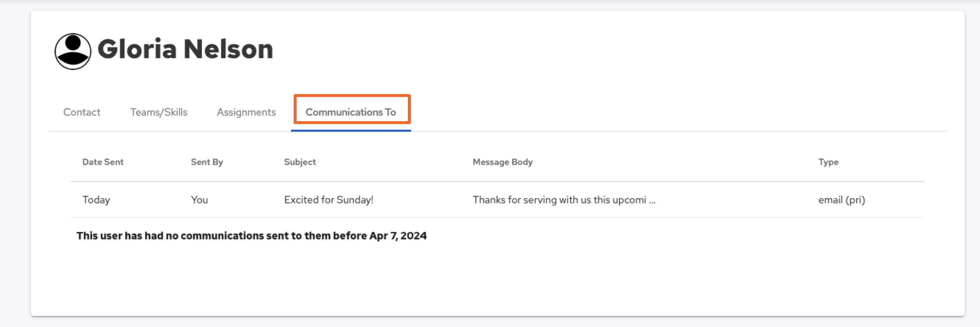Open the "Excited for Sunday!" subject
The width and height of the screenshot is (980, 327).
tap(328, 200)
